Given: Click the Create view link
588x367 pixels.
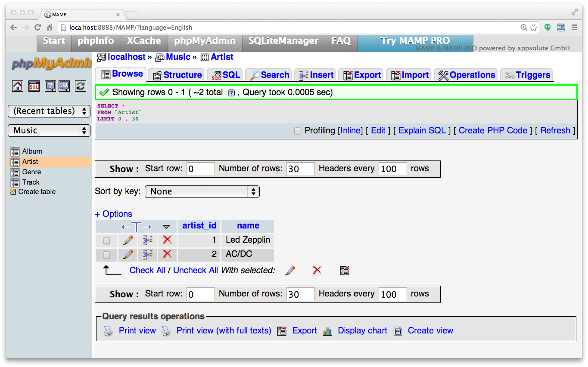Looking at the screenshot, I should (430, 330).
